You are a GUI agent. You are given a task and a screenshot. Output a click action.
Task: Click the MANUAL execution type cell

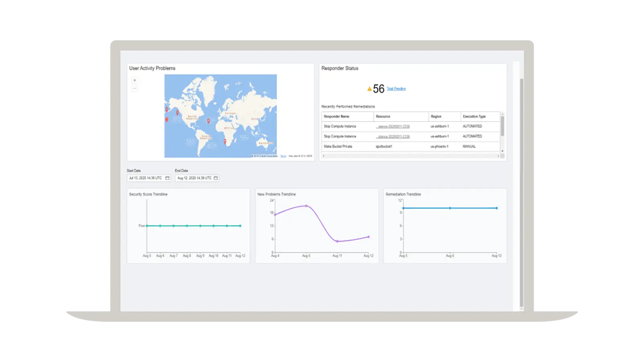[x=469, y=146]
